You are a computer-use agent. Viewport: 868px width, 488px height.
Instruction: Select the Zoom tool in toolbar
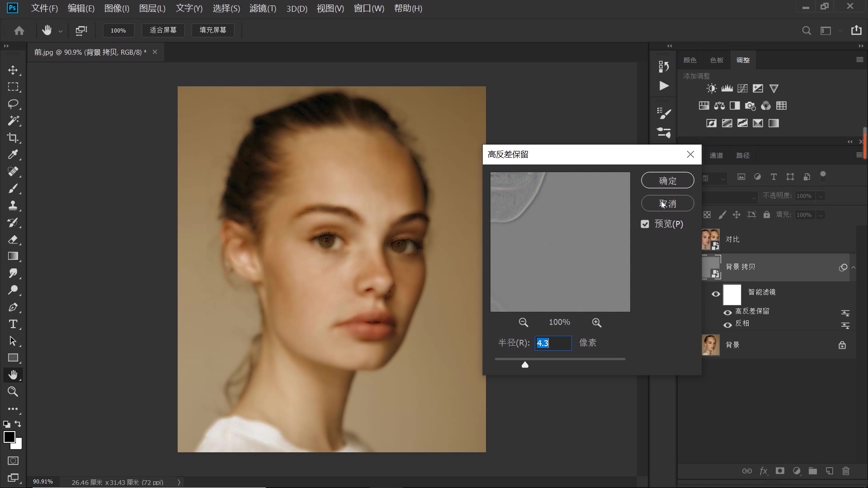tap(13, 392)
